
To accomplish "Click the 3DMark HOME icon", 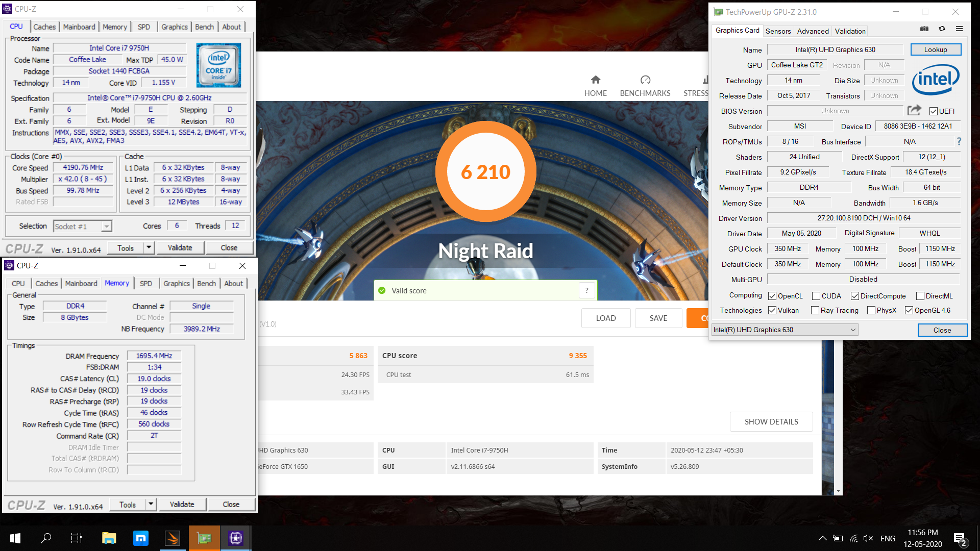I will [595, 80].
